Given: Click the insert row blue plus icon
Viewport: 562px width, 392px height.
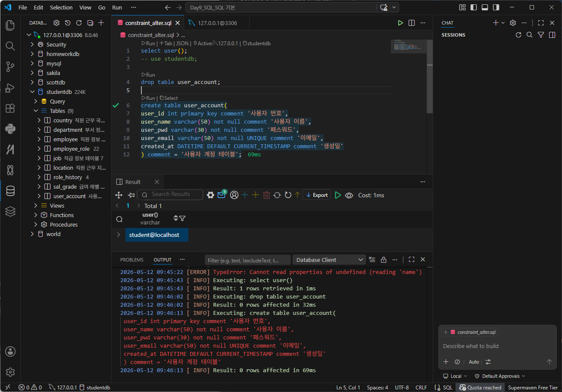Looking at the screenshot, I should coord(245,195).
